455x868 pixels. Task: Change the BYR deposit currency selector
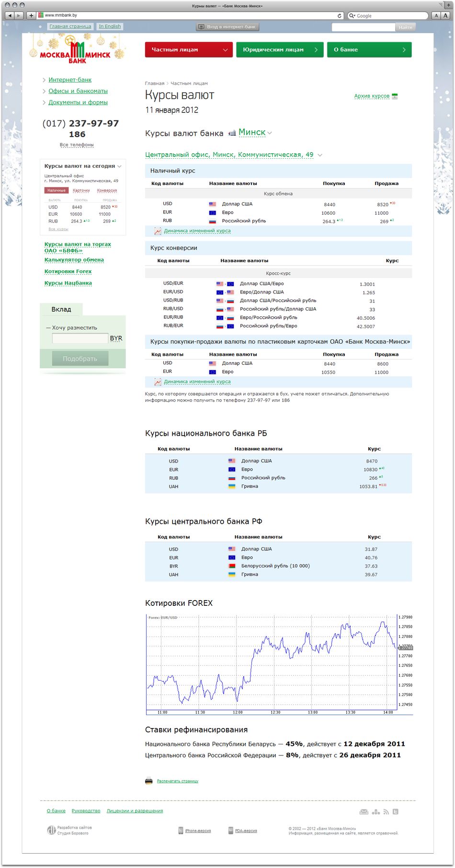click(x=116, y=338)
